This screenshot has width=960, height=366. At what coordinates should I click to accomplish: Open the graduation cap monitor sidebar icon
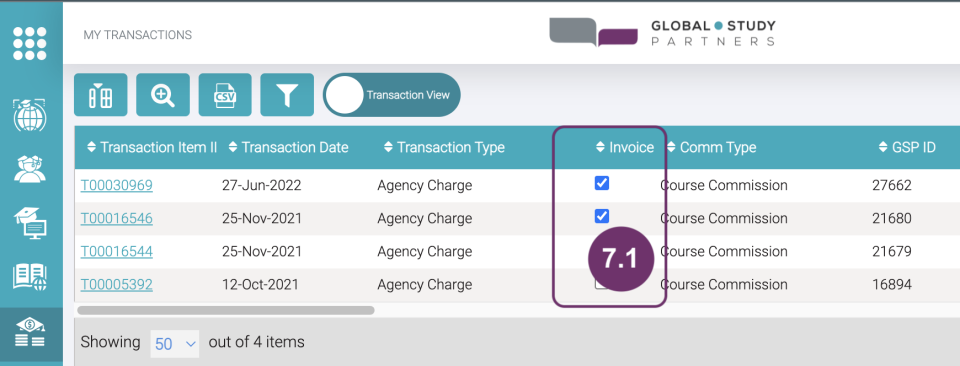tap(29, 223)
